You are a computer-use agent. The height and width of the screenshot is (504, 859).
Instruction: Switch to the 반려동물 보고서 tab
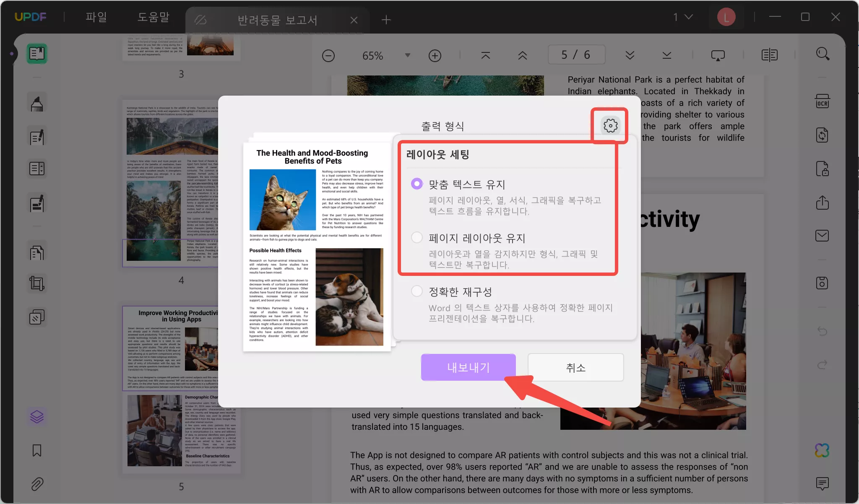pos(277,20)
